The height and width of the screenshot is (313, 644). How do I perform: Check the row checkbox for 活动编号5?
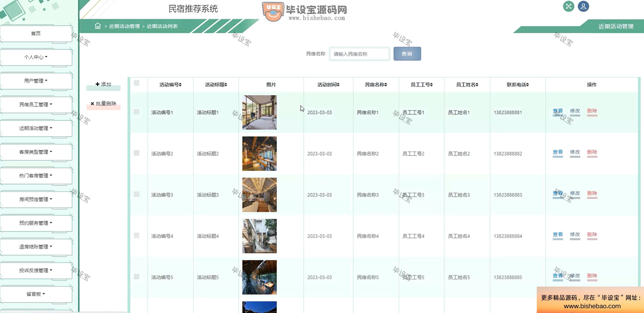tap(136, 276)
